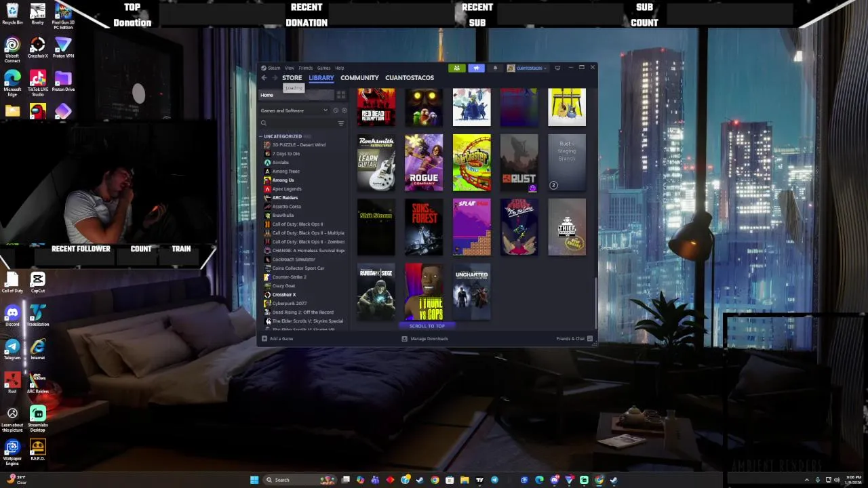Open CapCut desktop icon

click(x=37, y=282)
